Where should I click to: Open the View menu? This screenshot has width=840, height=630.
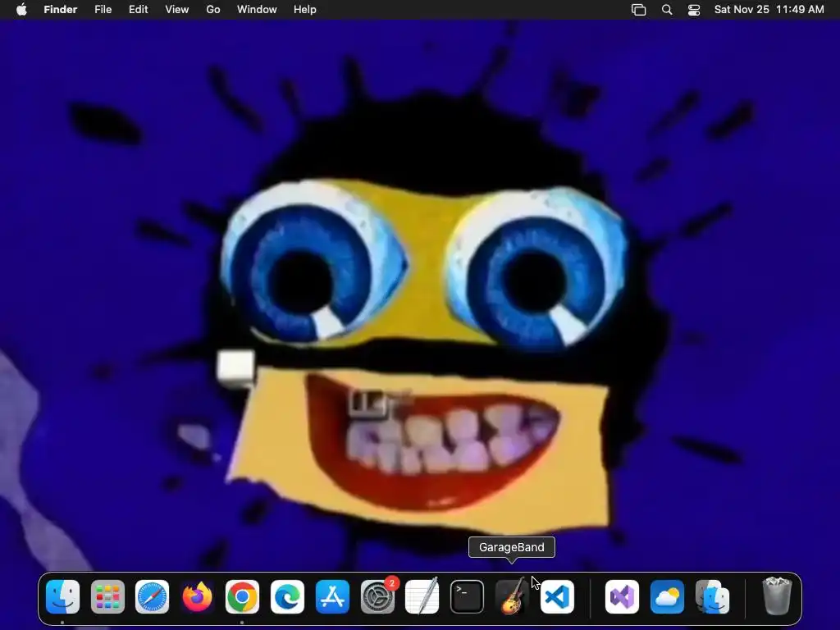click(x=177, y=9)
